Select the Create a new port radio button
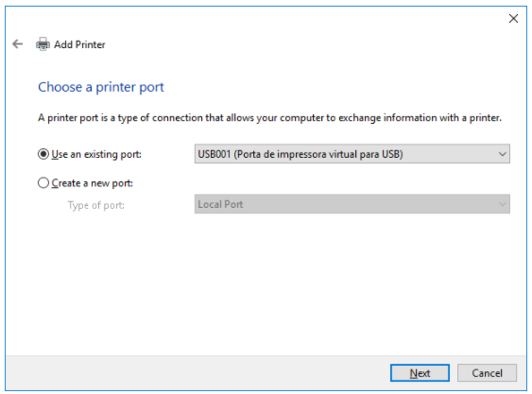The height and width of the screenshot is (394, 532). click(43, 183)
